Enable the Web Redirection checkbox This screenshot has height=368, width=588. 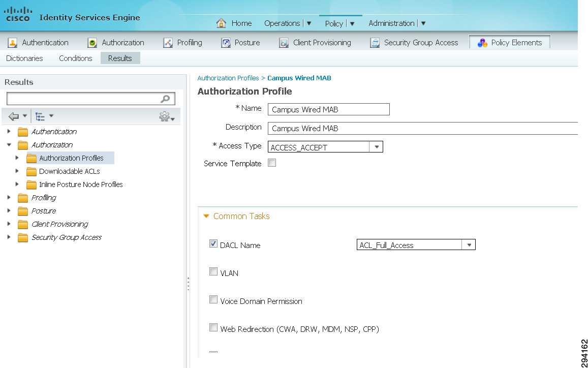(213, 327)
